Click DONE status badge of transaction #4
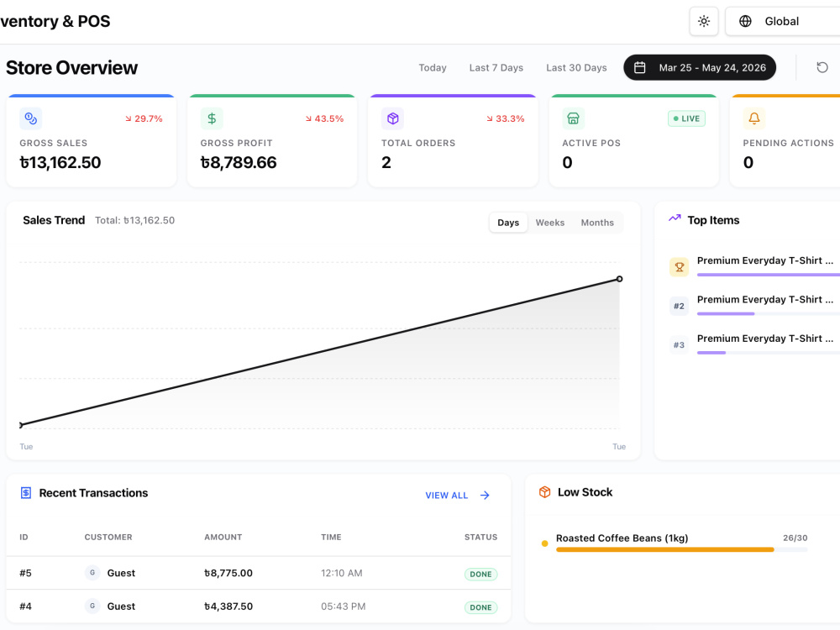 click(x=480, y=607)
